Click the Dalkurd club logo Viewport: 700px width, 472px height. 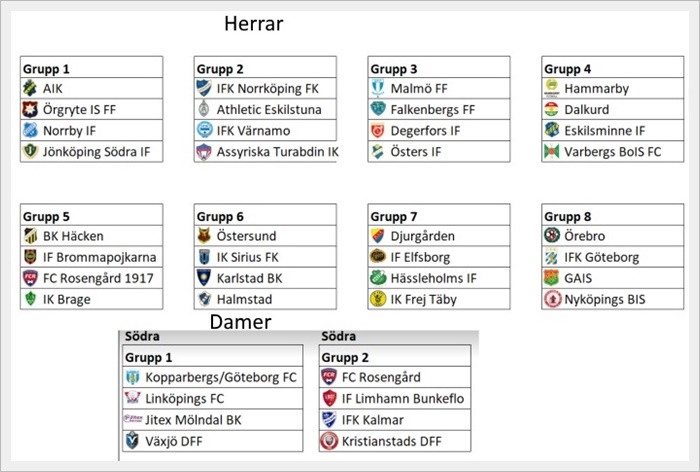click(x=552, y=109)
